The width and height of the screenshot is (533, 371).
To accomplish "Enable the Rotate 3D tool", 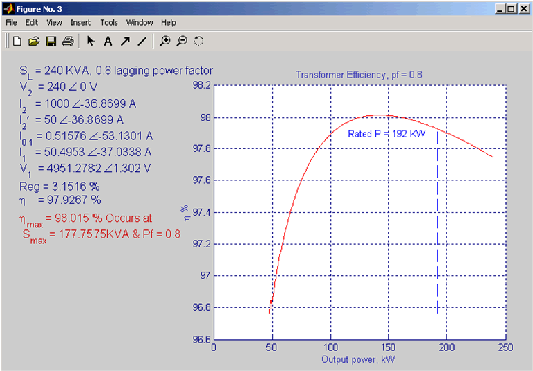I will (x=199, y=41).
